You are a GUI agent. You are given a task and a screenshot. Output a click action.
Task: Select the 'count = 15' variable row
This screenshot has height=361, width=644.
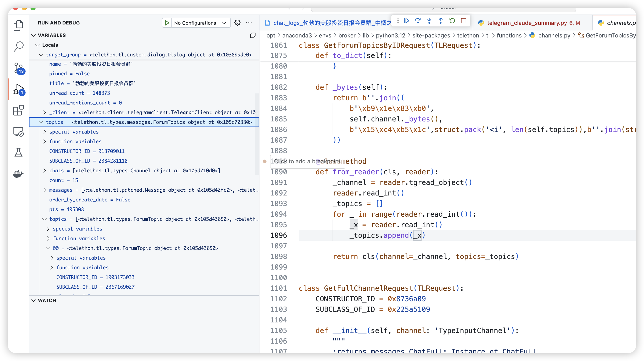[144, 180]
